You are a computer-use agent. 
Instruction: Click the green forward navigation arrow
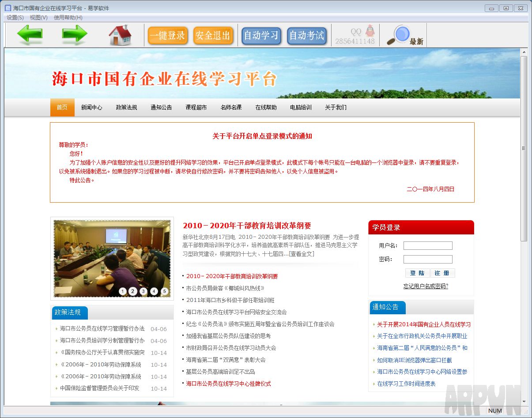[74, 34]
